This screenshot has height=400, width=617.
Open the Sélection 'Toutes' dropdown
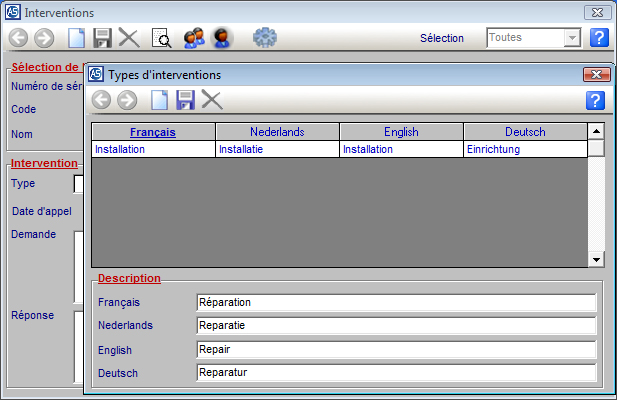point(572,38)
